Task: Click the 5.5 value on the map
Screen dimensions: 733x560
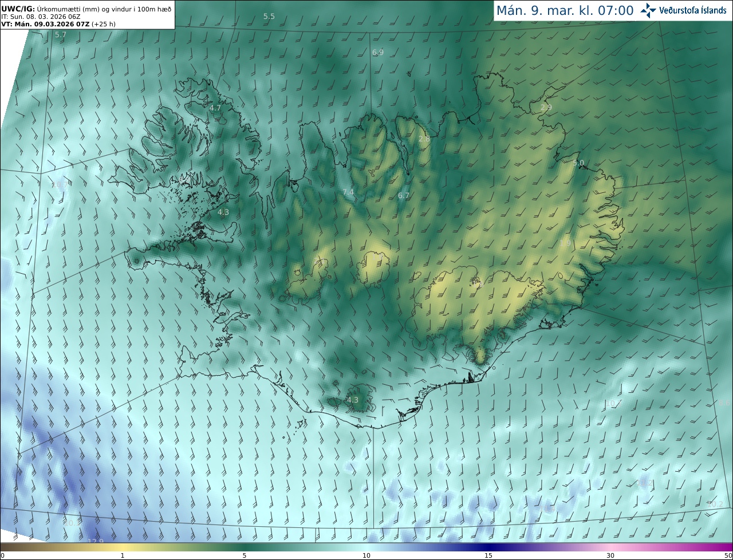Action: [269, 16]
